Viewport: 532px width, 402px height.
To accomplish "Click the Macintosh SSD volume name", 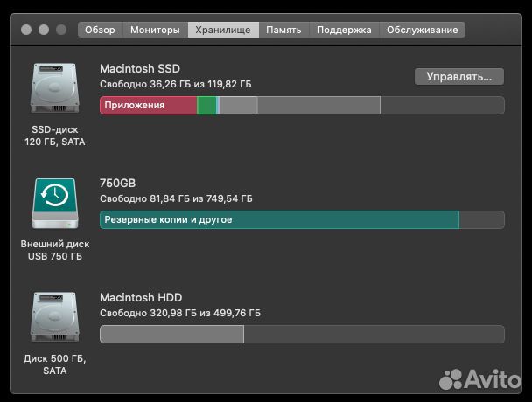I will pos(141,68).
